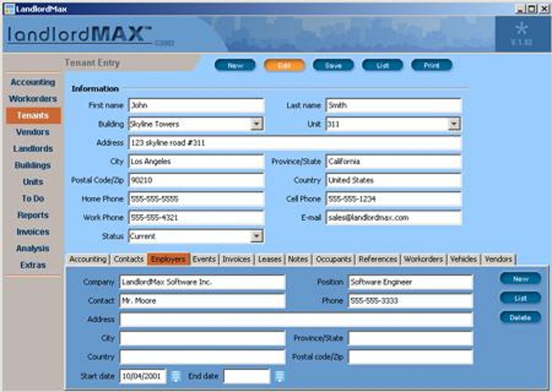Viewport: 552px width, 392px height.
Task: Open Workorders in the sidebar
Action: 33,99
